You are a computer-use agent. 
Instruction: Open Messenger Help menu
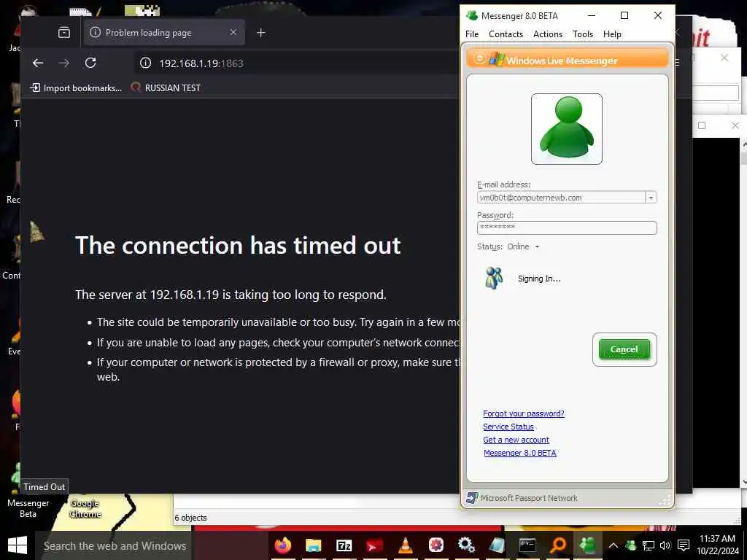(612, 34)
